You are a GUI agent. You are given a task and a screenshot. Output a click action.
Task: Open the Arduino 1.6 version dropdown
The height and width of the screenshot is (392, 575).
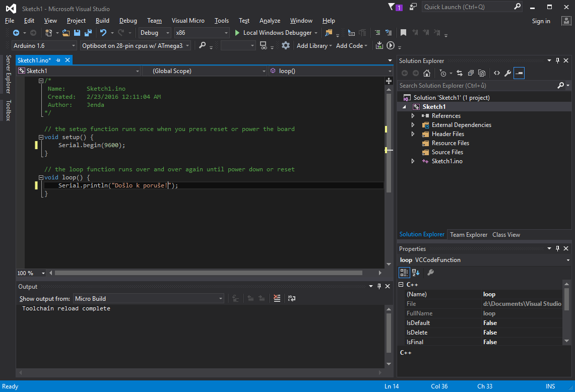pyautogui.click(x=44, y=45)
